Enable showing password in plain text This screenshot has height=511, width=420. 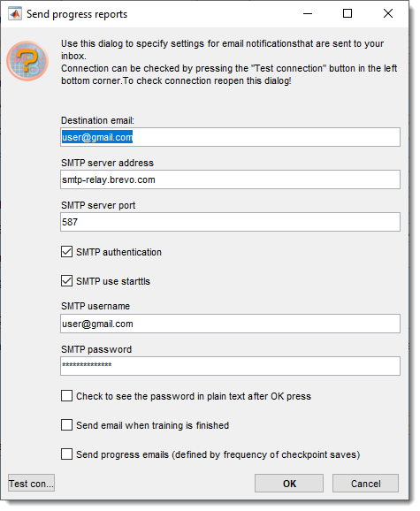[x=67, y=396]
